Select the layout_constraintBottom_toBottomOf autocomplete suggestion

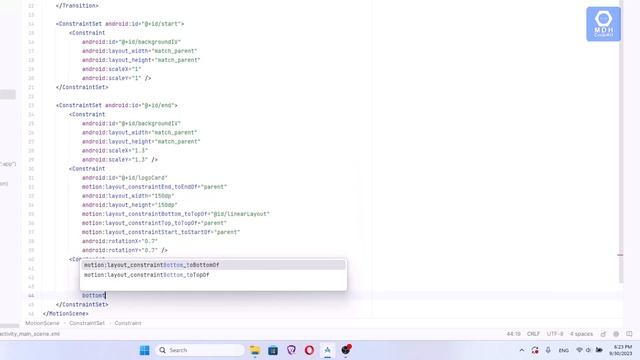213,265
